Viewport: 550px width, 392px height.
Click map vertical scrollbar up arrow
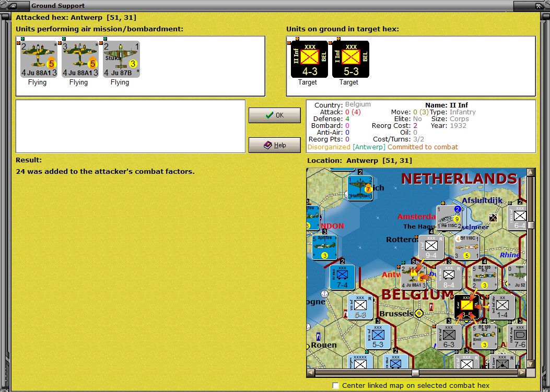pyautogui.click(x=531, y=172)
